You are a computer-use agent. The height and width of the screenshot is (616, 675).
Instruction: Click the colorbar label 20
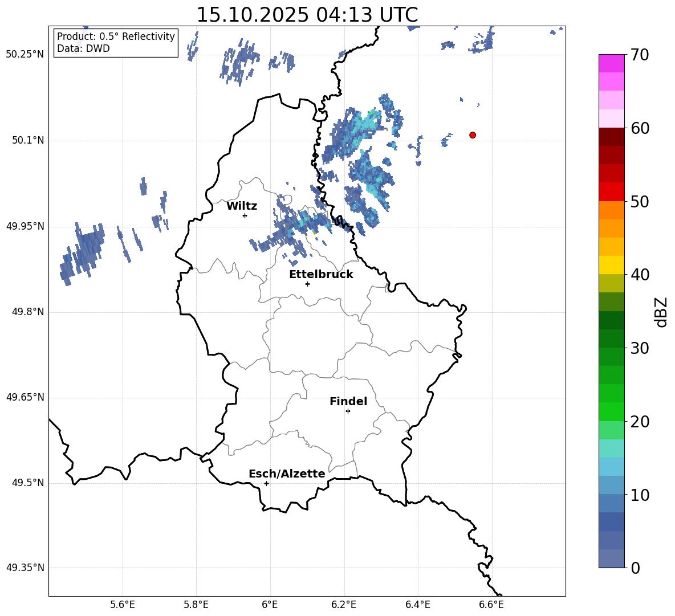640,422
